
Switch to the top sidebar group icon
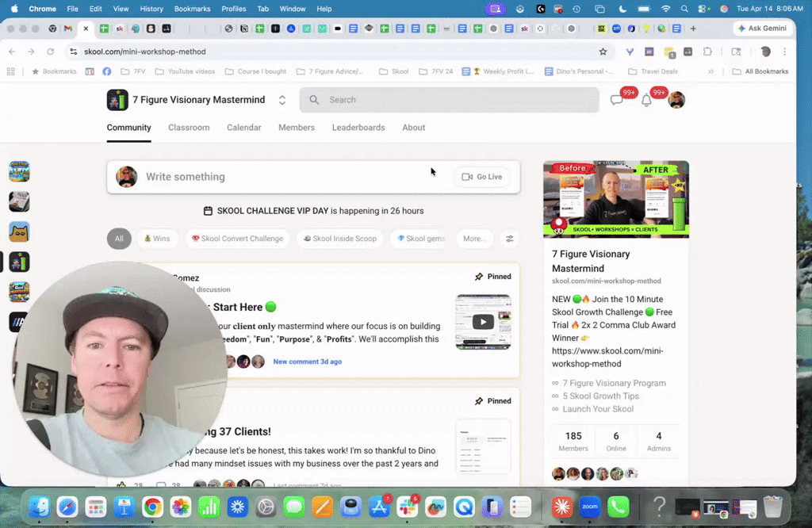(x=19, y=171)
